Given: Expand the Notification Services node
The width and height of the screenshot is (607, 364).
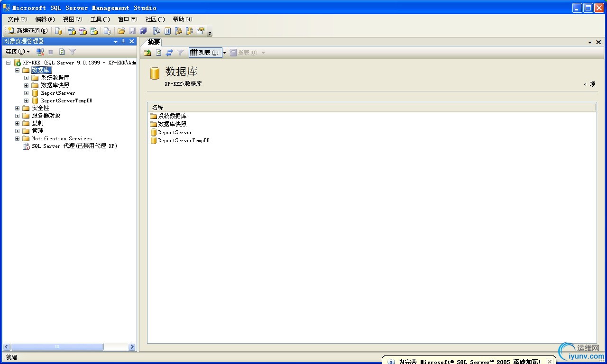Looking at the screenshot, I should click(x=18, y=138).
